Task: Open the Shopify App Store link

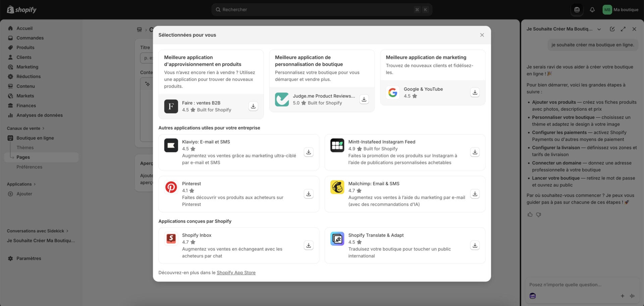Action: (x=236, y=272)
